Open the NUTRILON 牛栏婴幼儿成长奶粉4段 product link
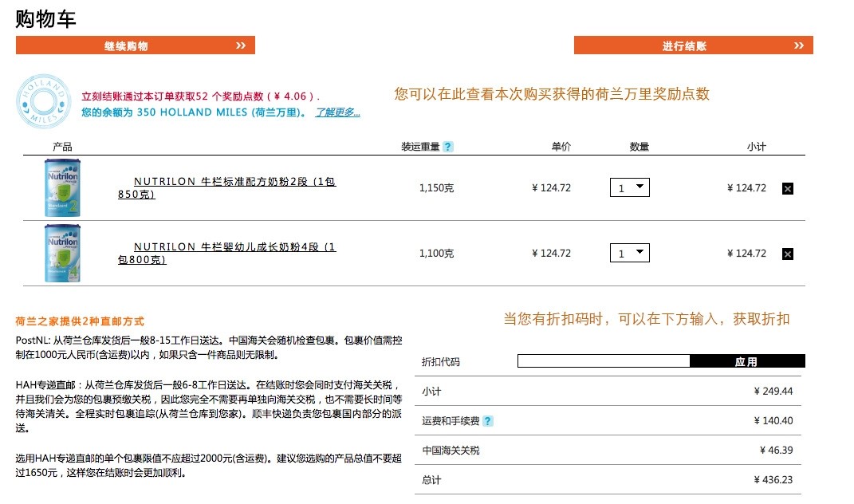The image size is (854, 504). tap(226, 253)
